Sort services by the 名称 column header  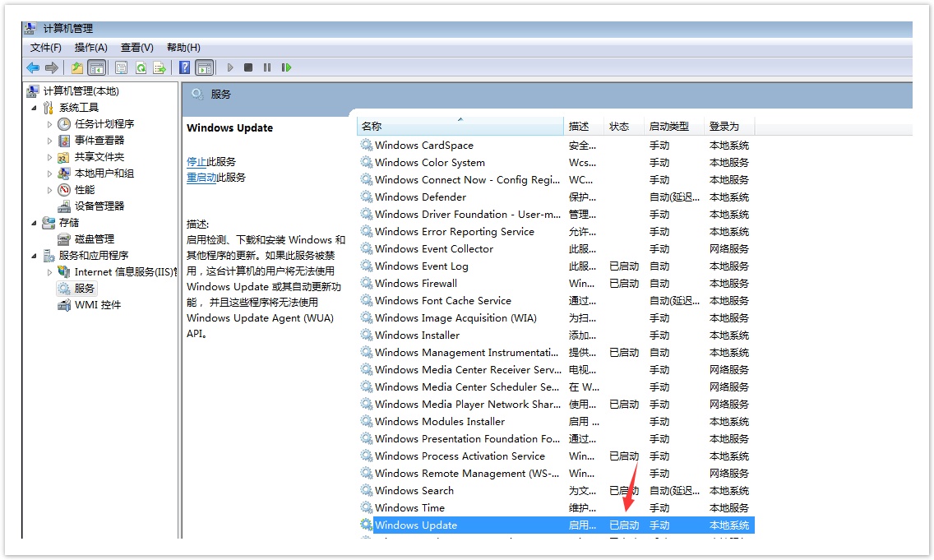click(460, 127)
